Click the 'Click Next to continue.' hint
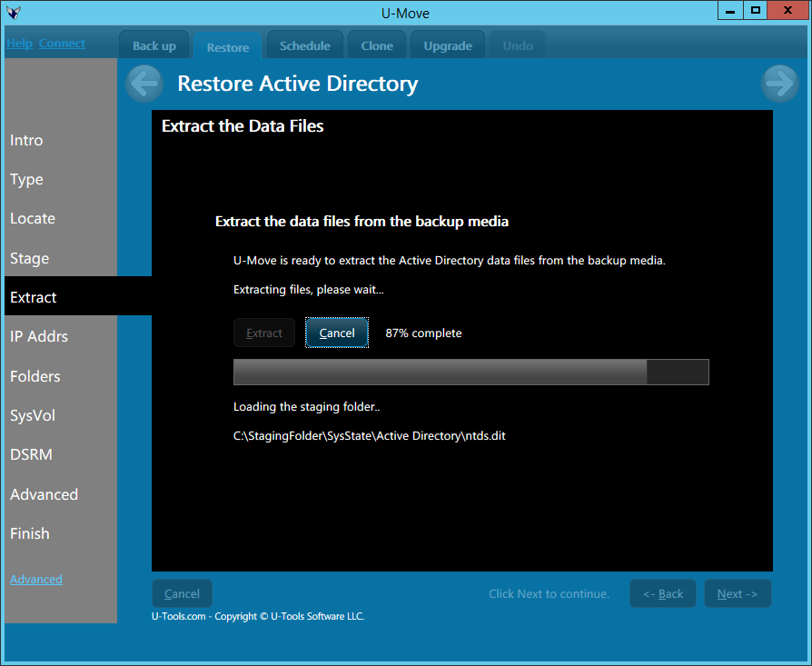 549,593
